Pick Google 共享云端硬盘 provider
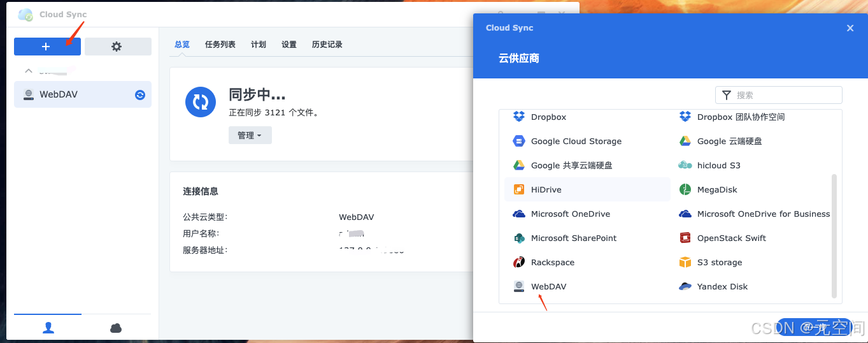 (x=587, y=166)
